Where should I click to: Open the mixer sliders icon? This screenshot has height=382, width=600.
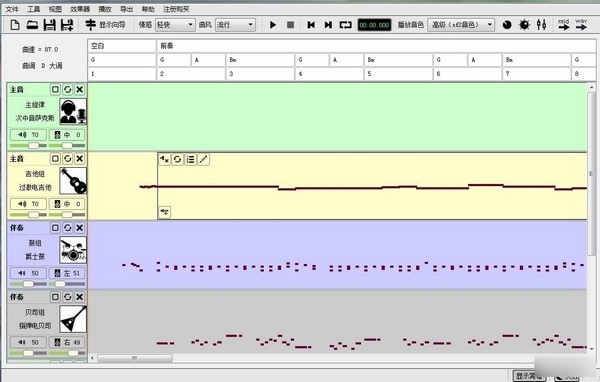coord(541,24)
